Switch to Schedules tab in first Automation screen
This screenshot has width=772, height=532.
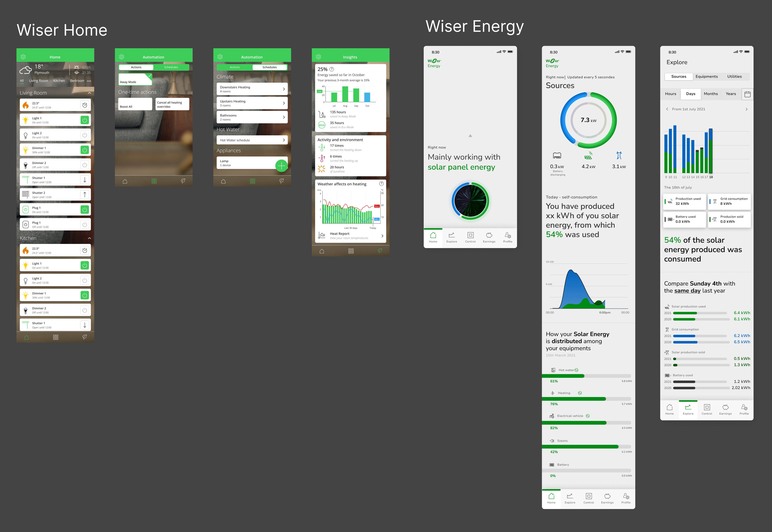(171, 67)
